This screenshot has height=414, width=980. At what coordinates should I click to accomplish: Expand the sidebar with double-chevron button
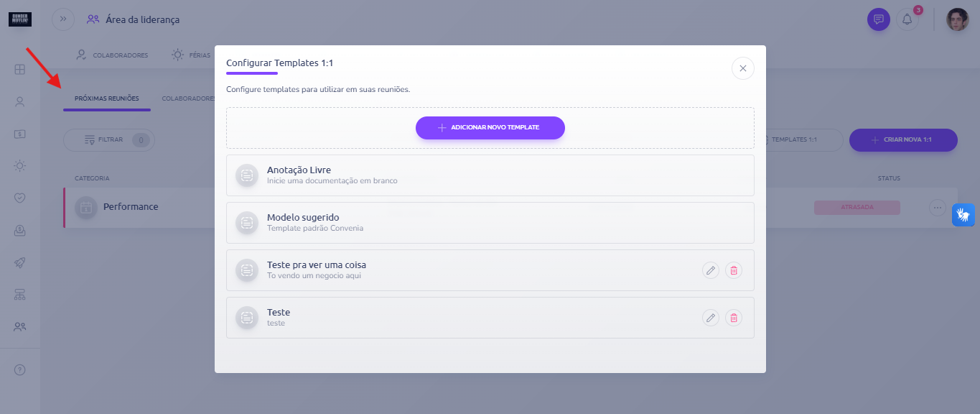(63, 19)
